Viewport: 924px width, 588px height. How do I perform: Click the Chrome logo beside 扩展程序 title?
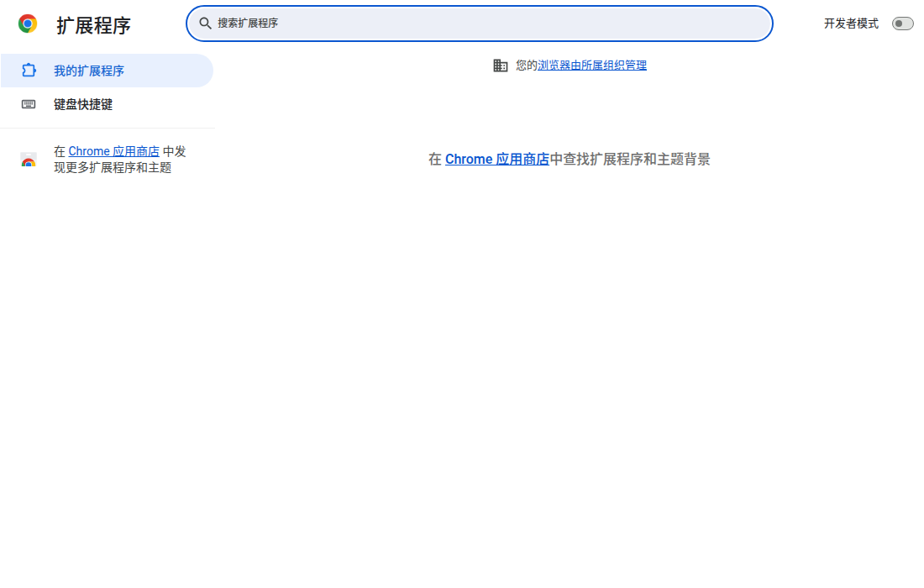[28, 24]
